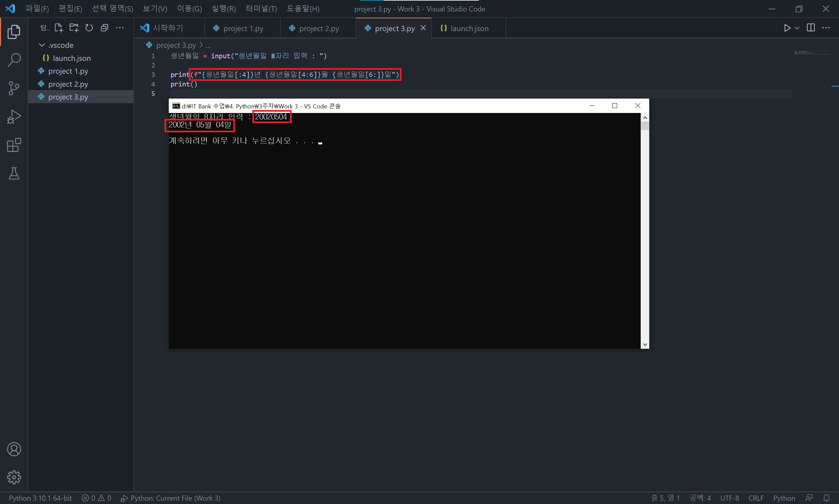The height and width of the screenshot is (504, 839).
Task: Open project 1.py from explorer
Action: (68, 71)
